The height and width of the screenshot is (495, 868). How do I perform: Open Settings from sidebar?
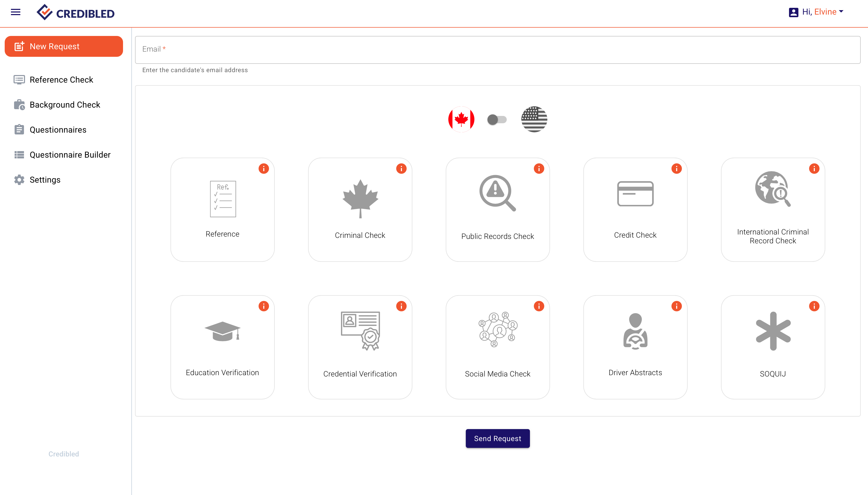click(x=45, y=180)
